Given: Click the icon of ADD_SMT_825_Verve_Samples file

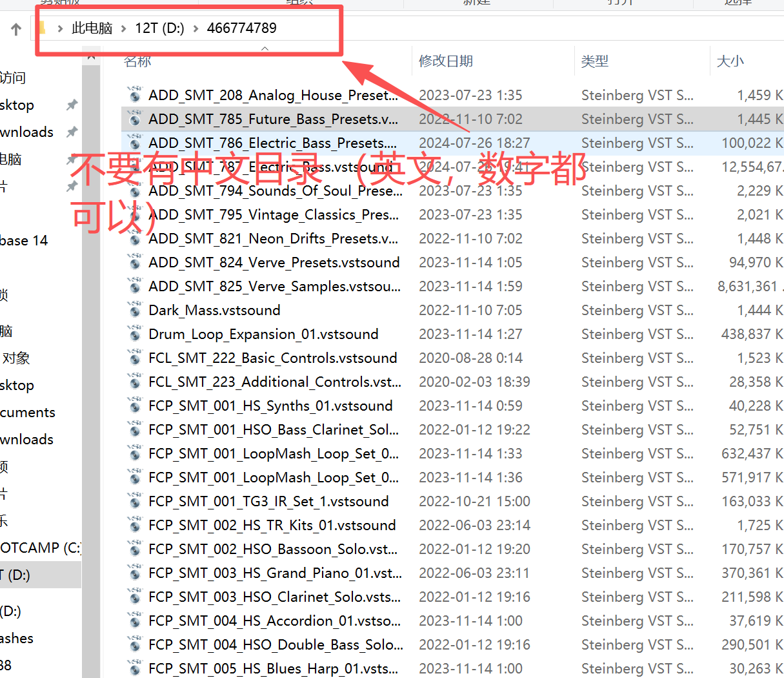Looking at the screenshot, I should (135, 286).
